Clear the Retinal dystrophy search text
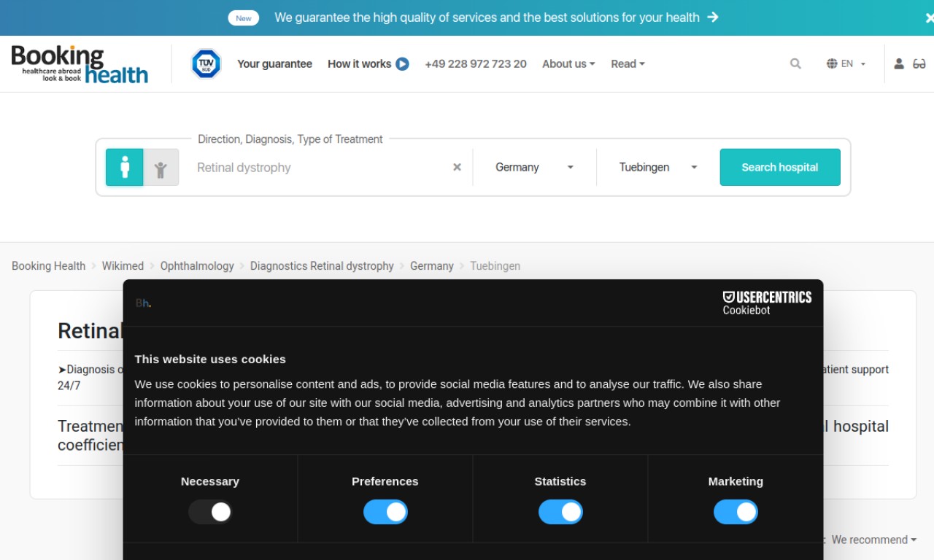This screenshot has height=560, width=934. [x=457, y=167]
